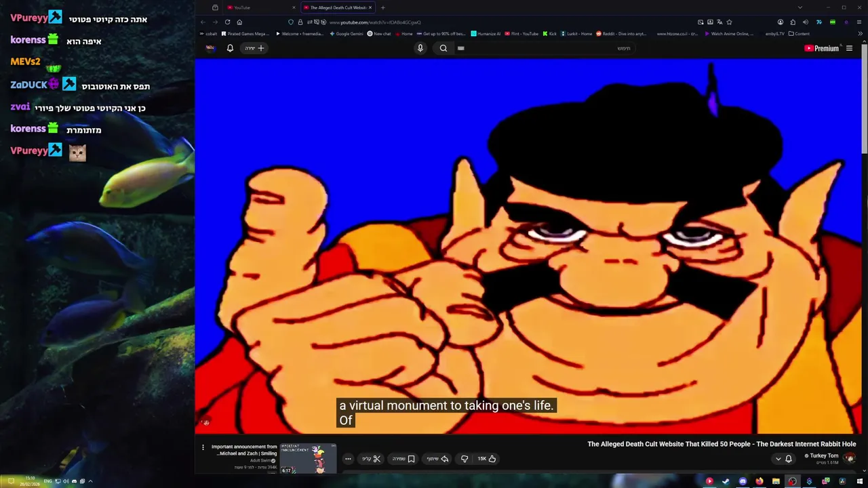
Task: Go to browser home page
Action: coord(239,22)
